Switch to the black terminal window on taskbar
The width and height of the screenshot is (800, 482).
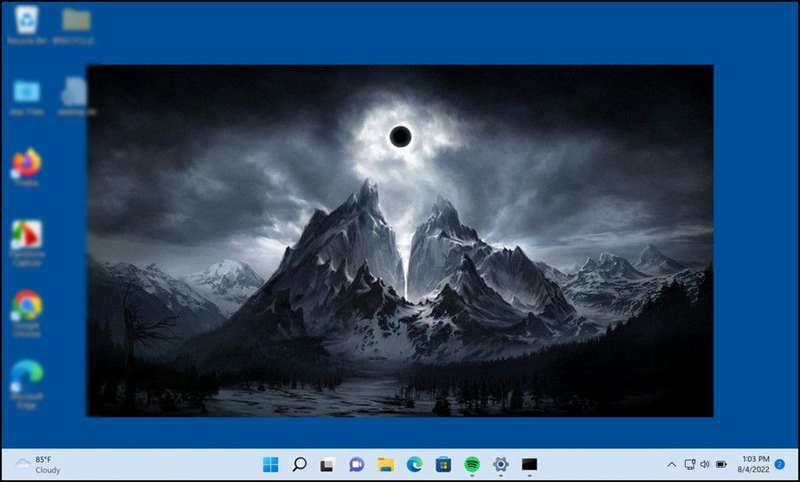click(x=530, y=464)
